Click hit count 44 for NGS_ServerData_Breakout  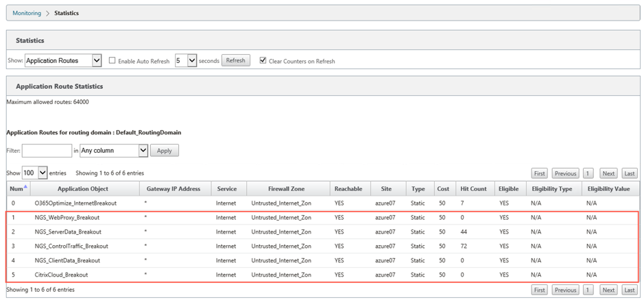464,232
